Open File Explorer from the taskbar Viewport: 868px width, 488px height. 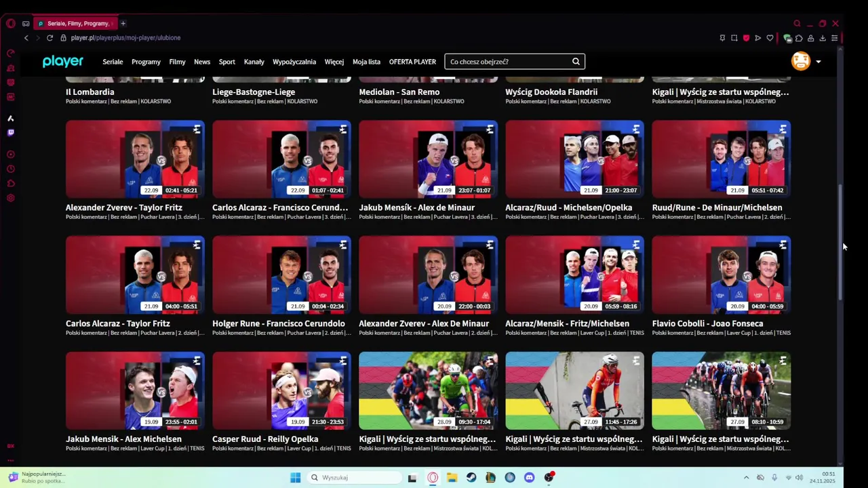point(452,478)
